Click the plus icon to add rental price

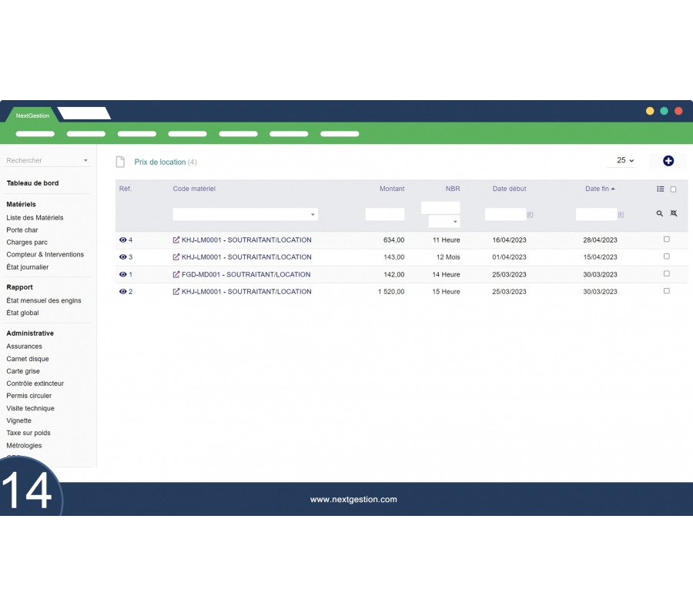pyautogui.click(x=668, y=161)
